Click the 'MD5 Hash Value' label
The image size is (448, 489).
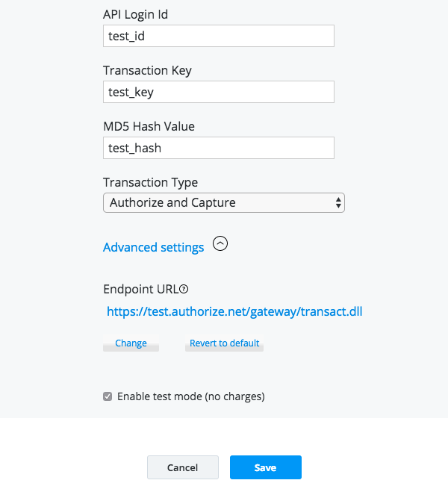point(149,126)
